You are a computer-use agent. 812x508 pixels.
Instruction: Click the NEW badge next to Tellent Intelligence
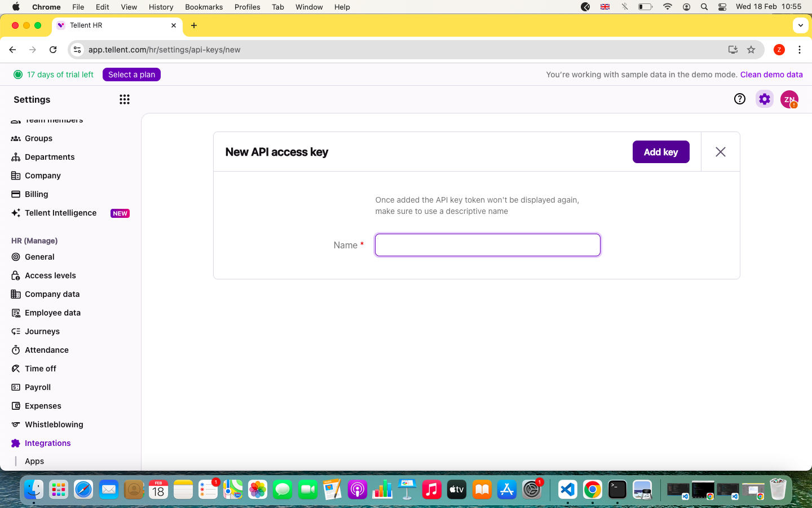120,213
